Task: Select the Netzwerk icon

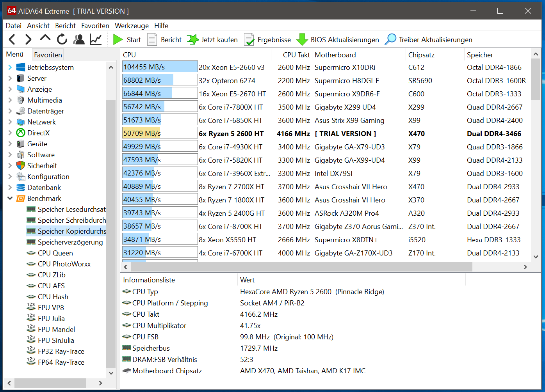Action: point(21,122)
